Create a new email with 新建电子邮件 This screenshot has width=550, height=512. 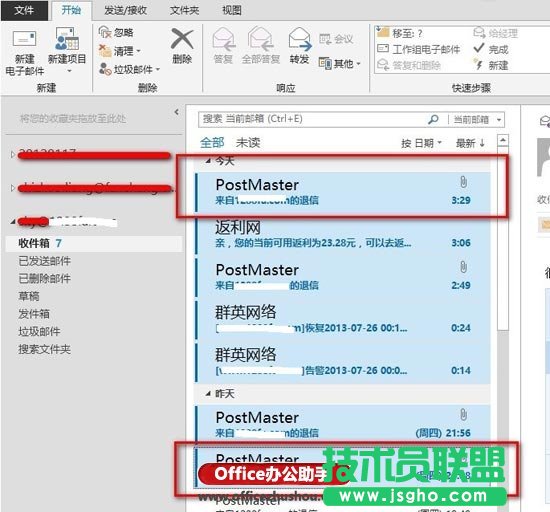coord(25,53)
